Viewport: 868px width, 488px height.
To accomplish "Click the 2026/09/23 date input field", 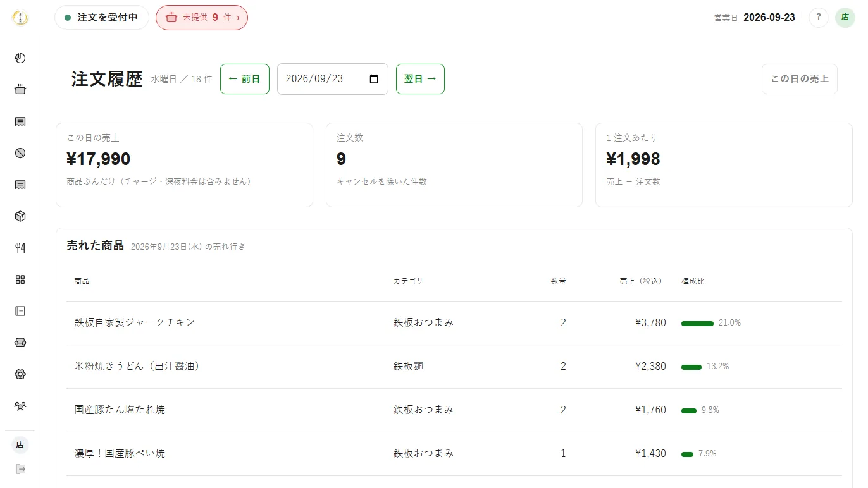I will 333,79.
